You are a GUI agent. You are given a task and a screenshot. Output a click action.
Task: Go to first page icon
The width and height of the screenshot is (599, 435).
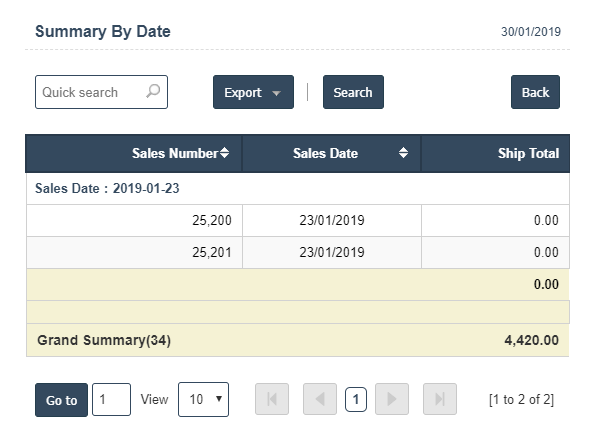pos(272,399)
